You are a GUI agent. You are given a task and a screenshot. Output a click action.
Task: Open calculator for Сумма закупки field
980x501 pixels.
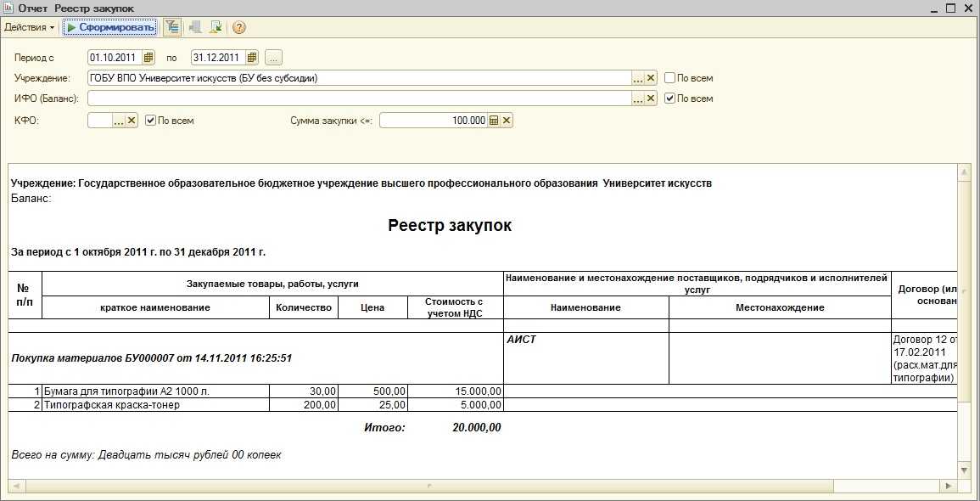point(494,121)
